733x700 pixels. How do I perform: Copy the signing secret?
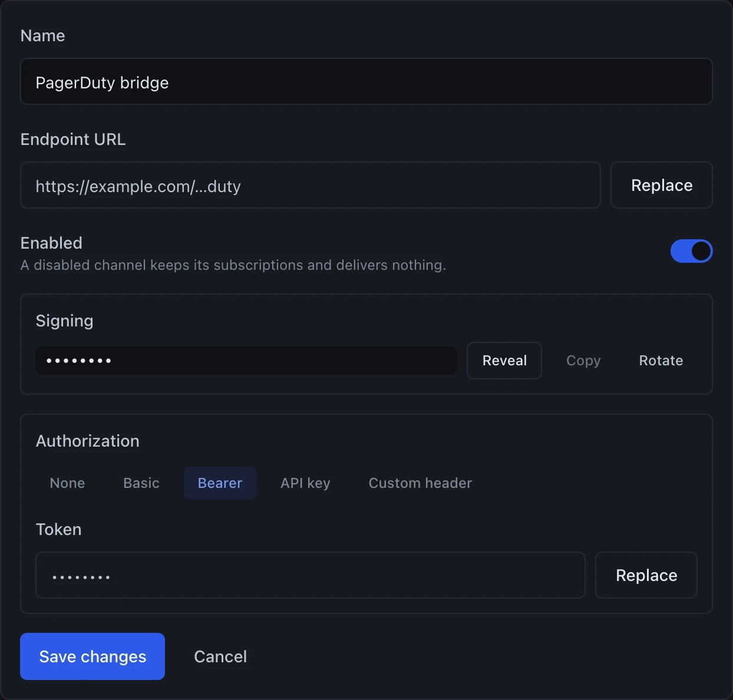coord(583,360)
